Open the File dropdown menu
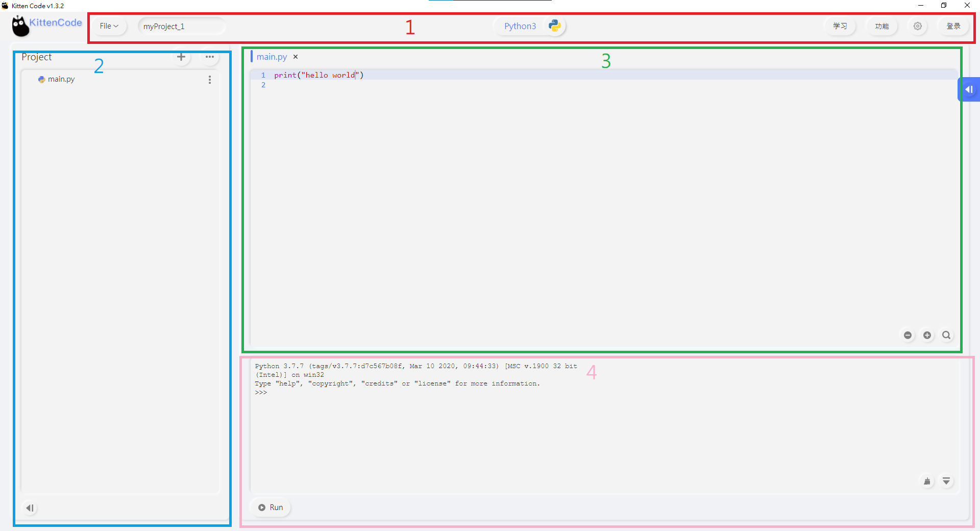The height and width of the screenshot is (531, 980). [109, 26]
